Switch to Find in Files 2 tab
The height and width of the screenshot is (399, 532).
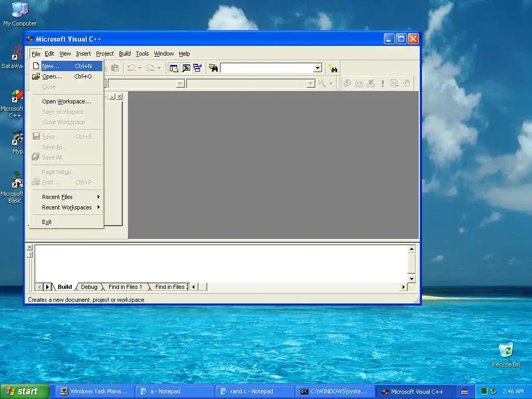tap(170, 287)
